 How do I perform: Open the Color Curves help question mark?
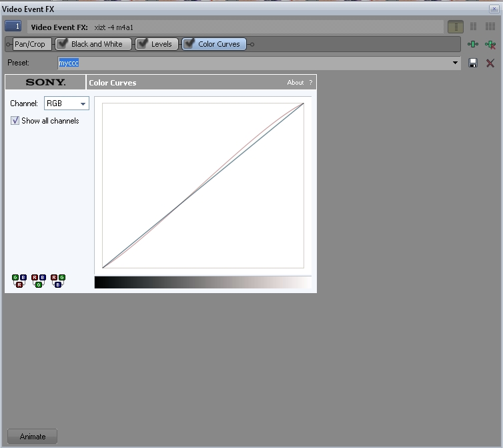[310, 83]
